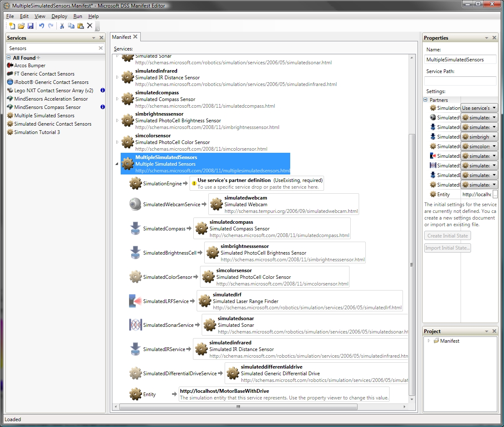Expand the simcolorsensor service node
The height and width of the screenshot is (427, 504).
(x=117, y=142)
